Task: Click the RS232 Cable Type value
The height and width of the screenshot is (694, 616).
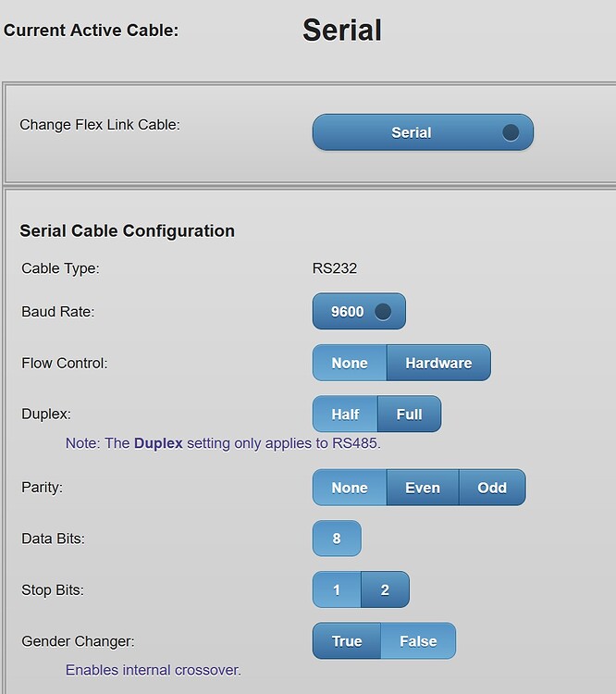Action: click(x=335, y=268)
